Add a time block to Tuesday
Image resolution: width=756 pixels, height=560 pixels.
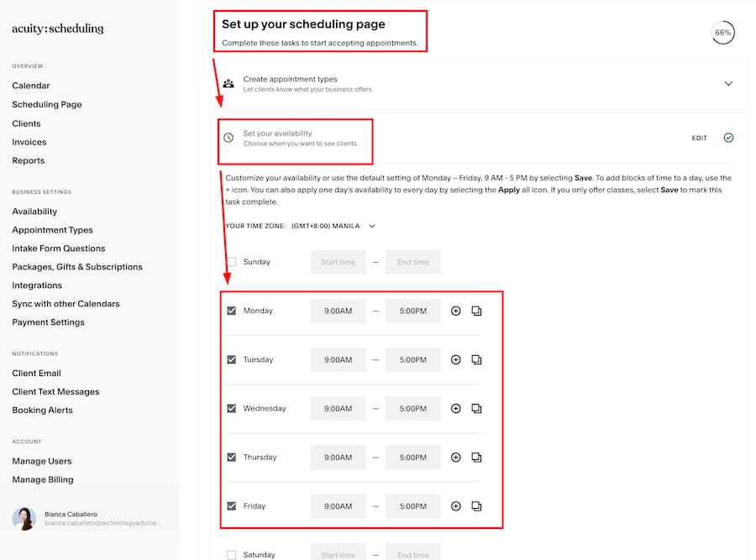tap(456, 359)
